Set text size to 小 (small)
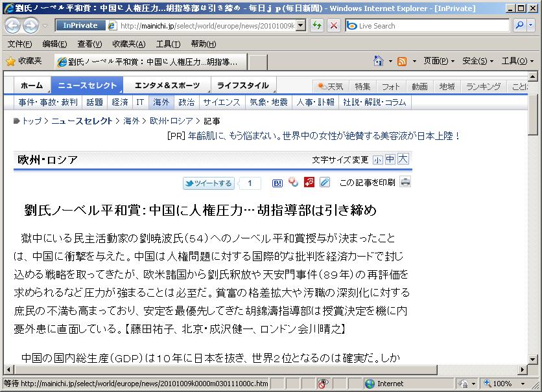This screenshot has width=542, height=392. (x=377, y=160)
